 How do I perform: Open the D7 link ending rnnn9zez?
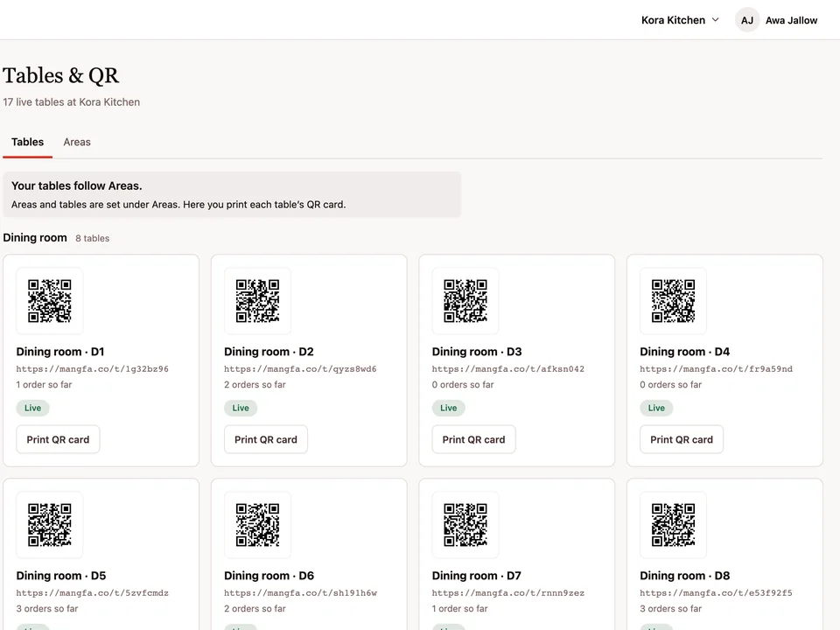[x=507, y=592]
